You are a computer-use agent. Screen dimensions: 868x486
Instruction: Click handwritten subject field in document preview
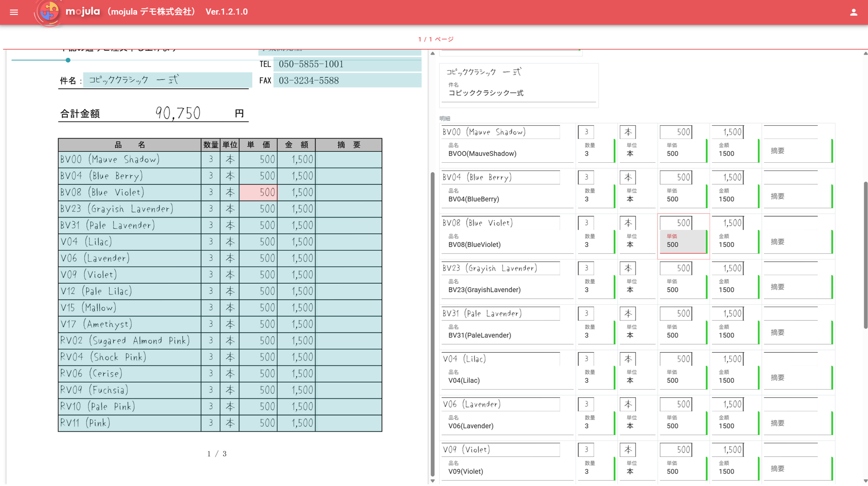tap(167, 80)
